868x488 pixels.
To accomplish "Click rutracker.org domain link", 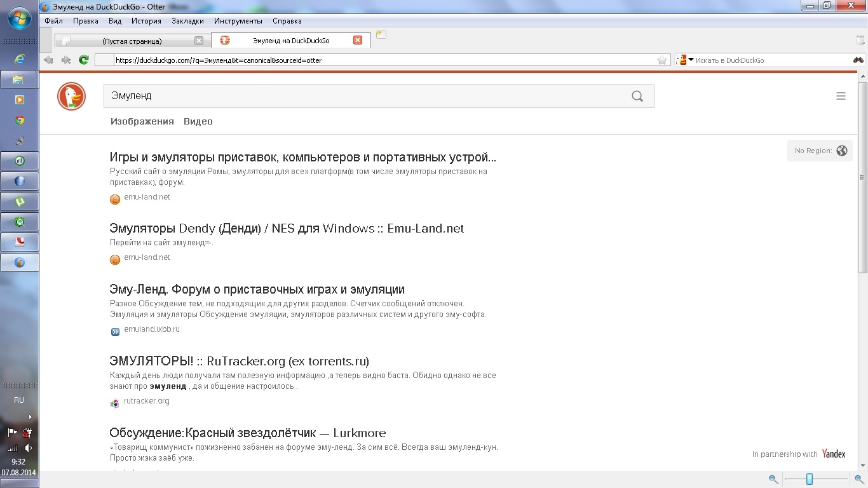I will (x=147, y=401).
